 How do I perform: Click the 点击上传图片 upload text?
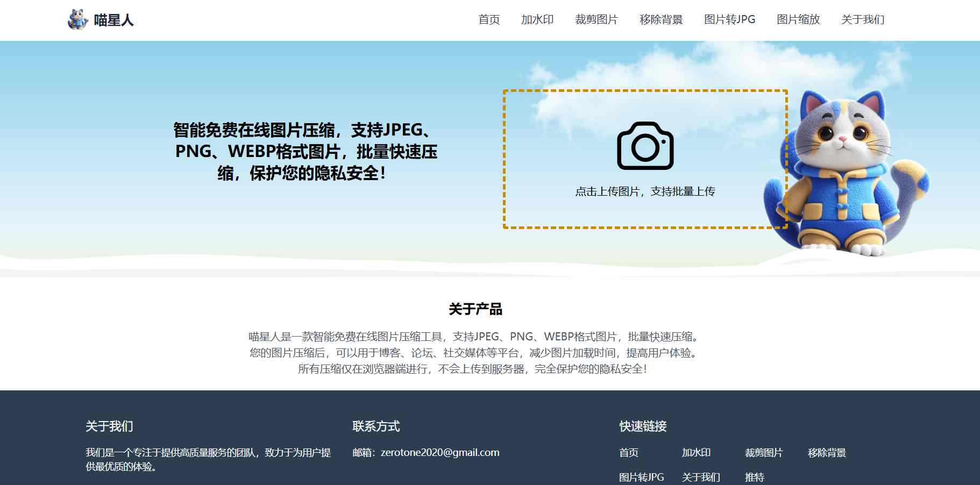click(645, 191)
